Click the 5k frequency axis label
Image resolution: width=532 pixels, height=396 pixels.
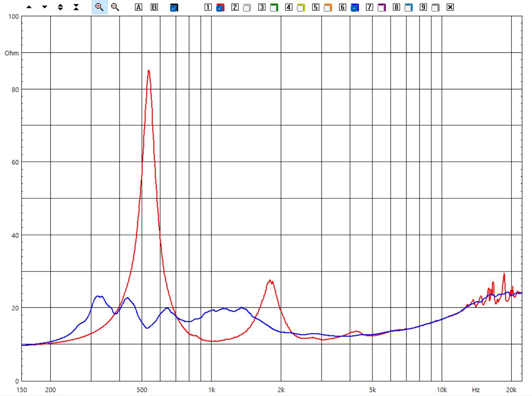point(372,390)
